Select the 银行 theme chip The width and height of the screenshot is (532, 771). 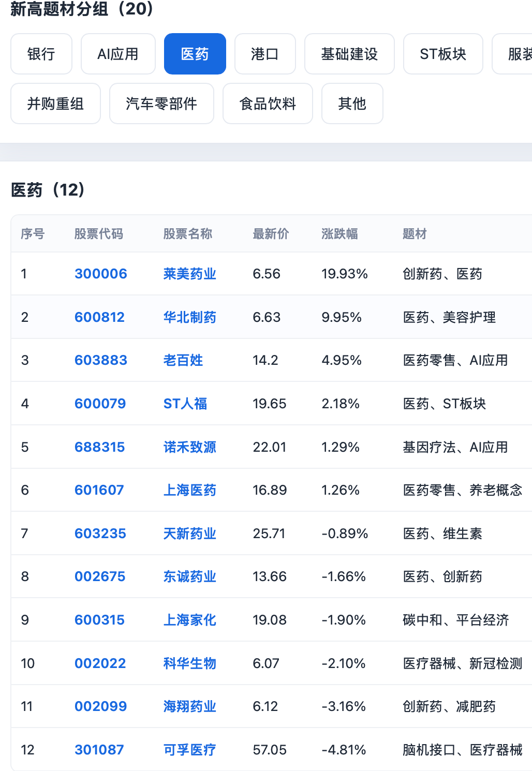(41, 54)
